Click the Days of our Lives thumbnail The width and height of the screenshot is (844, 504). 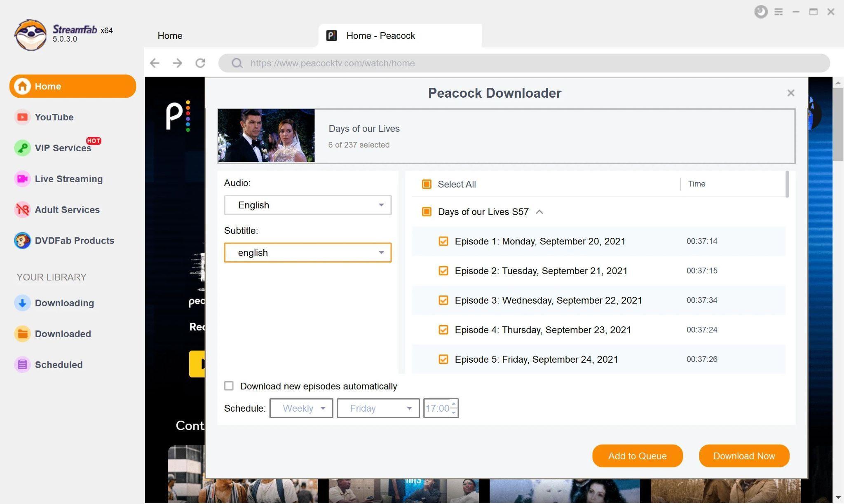coord(266,134)
